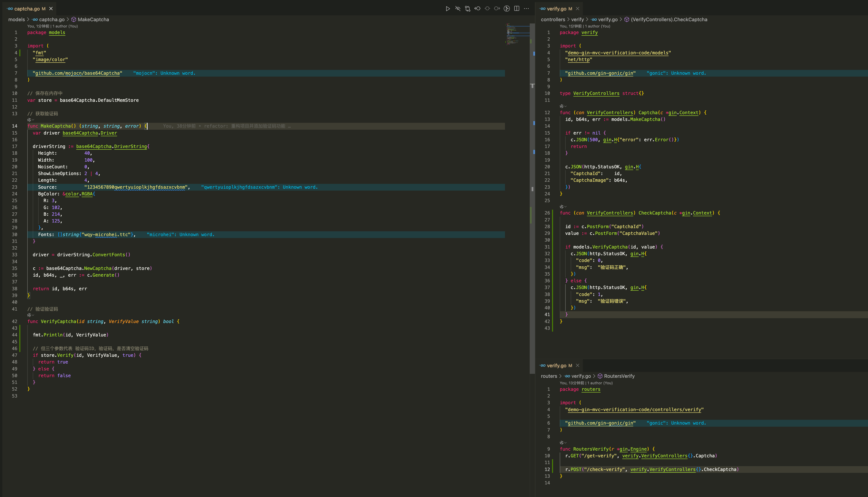Image resolution: width=868 pixels, height=497 pixels.
Task: Click the code lens icon above func MakeCaptcha
Action: pyautogui.click(x=30, y=120)
